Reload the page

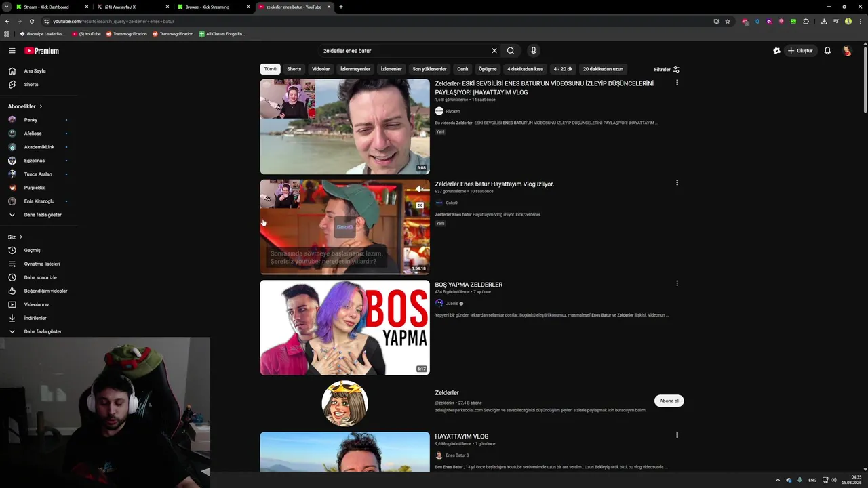31,21
